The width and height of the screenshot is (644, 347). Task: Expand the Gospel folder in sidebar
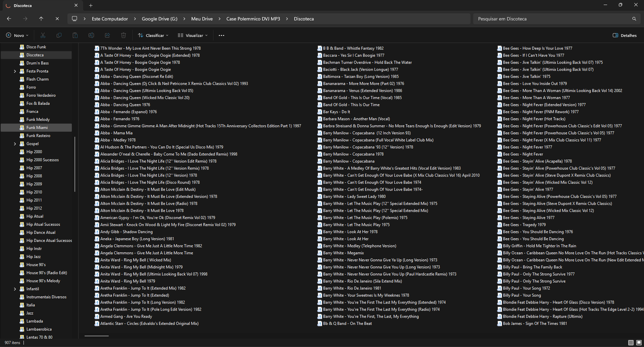[x=15, y=144]
